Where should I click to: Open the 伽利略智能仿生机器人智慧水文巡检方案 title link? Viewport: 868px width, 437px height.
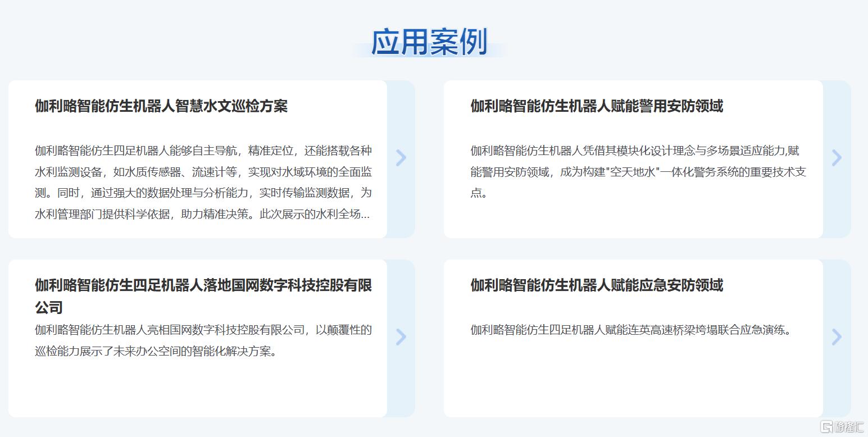coord(161,106)
